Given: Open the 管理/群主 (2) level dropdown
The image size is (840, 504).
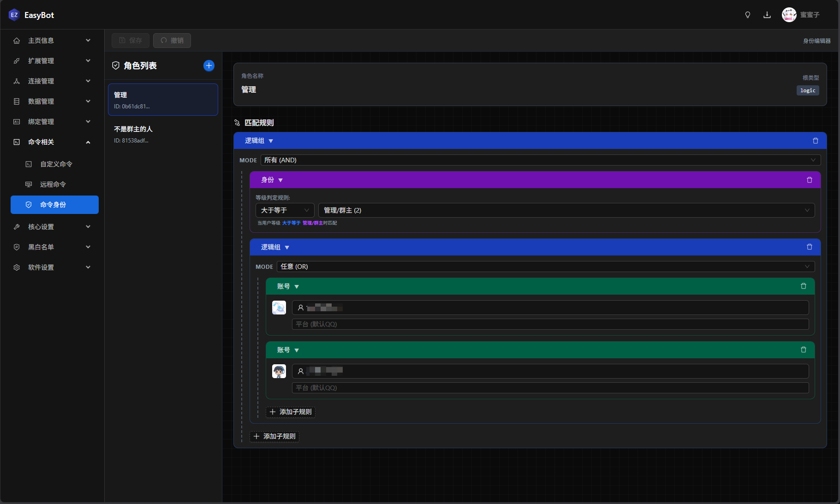Looking at the screenshot, I should (x=566, y=210).
